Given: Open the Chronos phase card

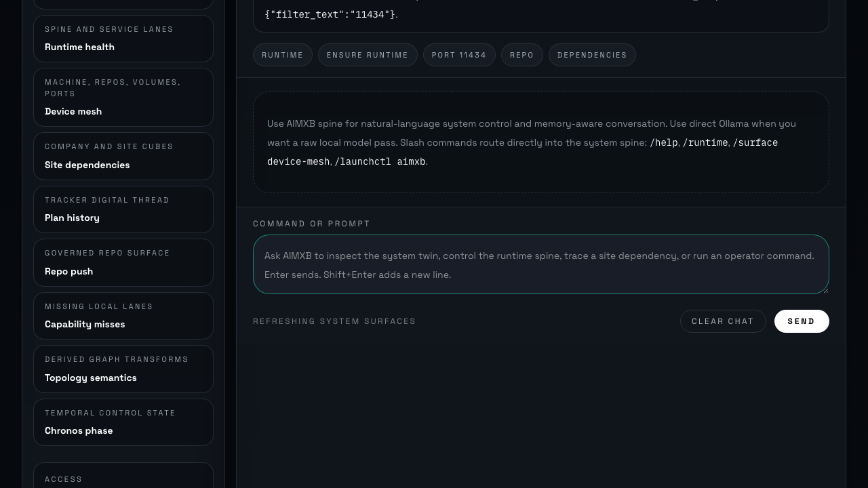Looking at the screenshot, I should tap(123, 422).
